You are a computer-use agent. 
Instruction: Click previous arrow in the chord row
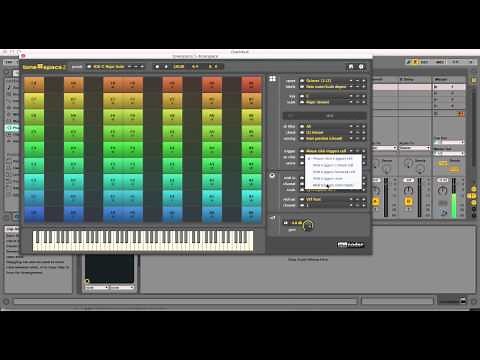[351, 132]
